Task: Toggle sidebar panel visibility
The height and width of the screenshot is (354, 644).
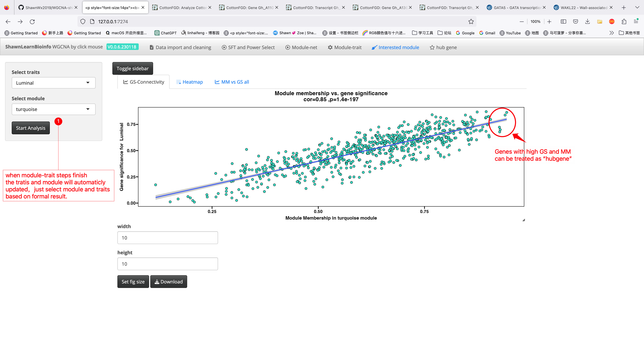Action: click(132, 68)
